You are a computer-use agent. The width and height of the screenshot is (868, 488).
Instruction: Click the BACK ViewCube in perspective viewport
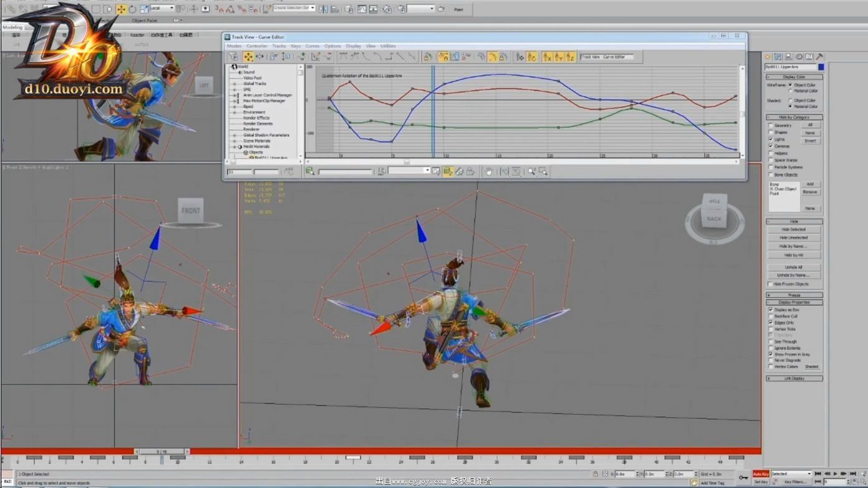tap(714, 219)
